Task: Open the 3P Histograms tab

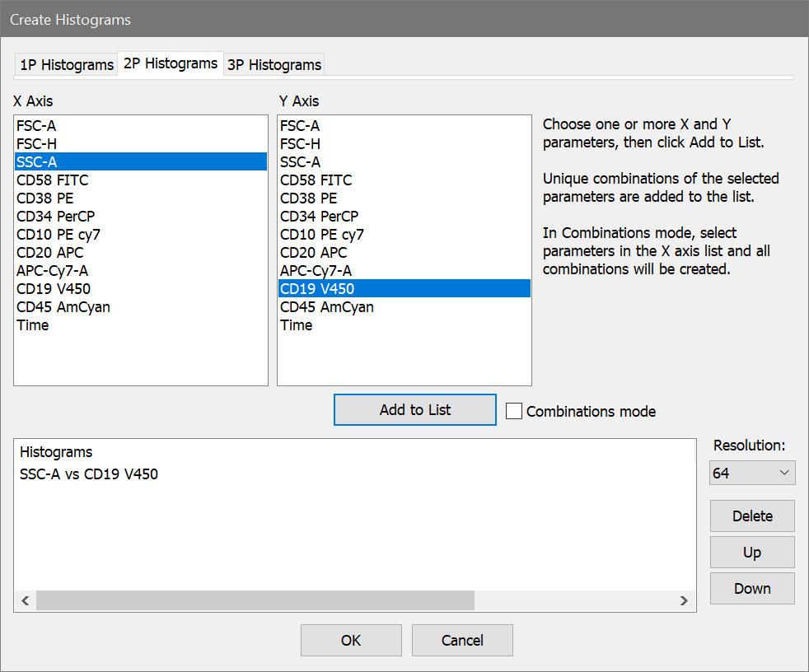Action: point(274,65)
